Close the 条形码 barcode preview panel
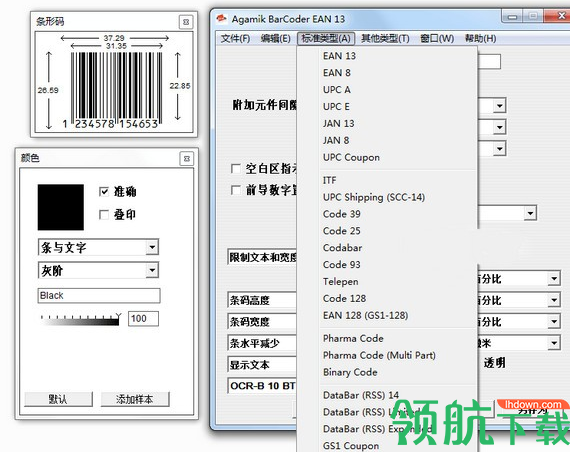Viewport: 570px width, 452px height. tap(186, 22)
